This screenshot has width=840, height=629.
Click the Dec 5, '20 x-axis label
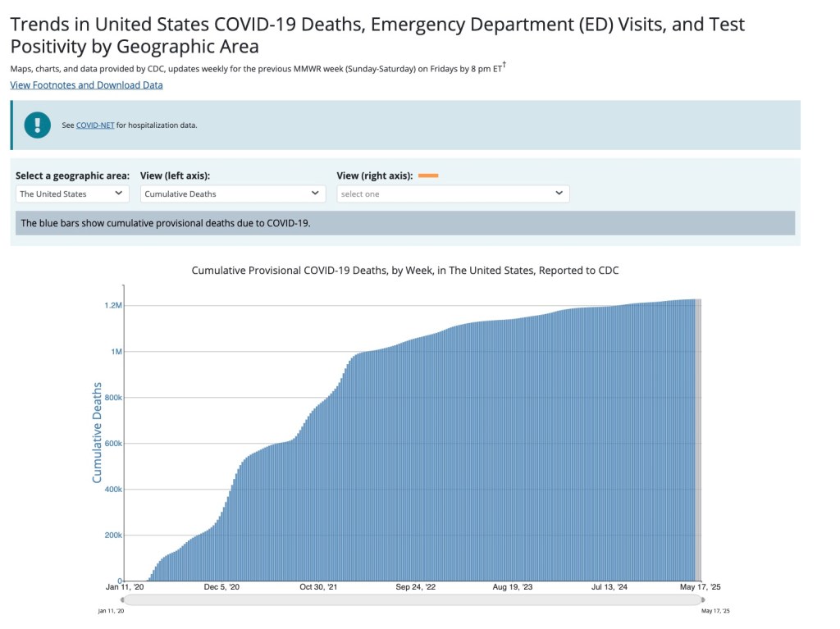point(221,587)
